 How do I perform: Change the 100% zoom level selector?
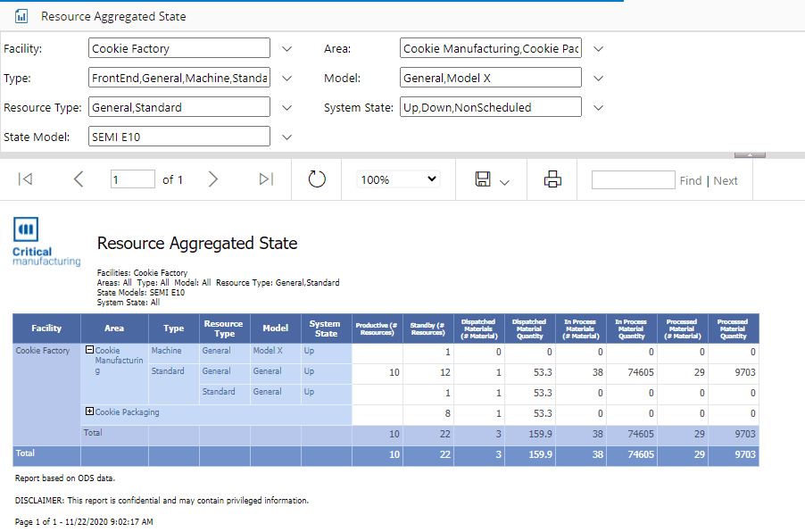[398, 179]
